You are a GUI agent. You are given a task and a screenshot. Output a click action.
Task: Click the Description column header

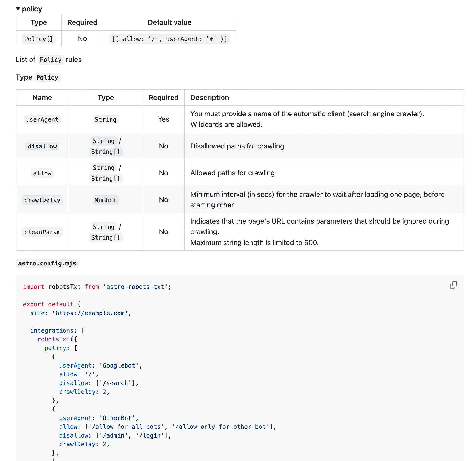[209, 98]
